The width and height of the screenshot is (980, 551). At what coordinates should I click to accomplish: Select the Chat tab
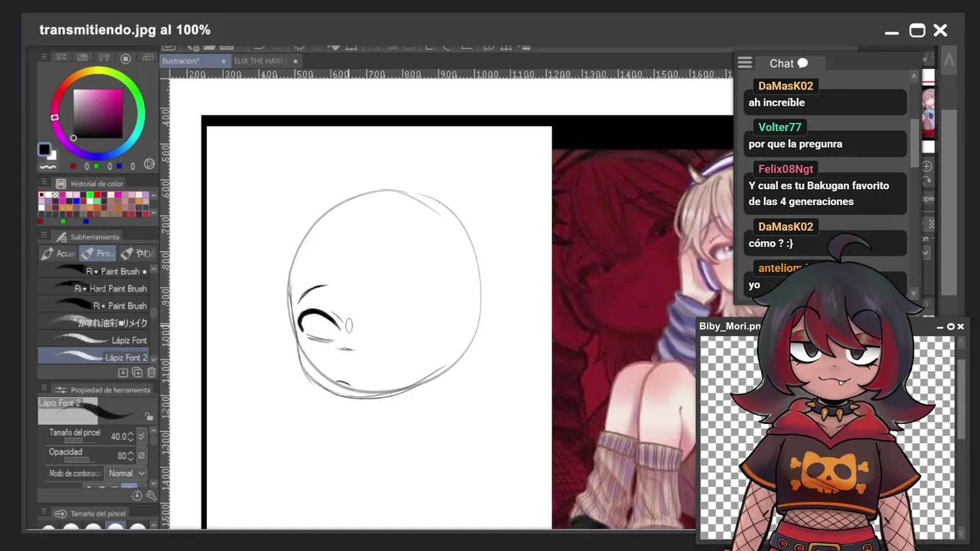788,64
